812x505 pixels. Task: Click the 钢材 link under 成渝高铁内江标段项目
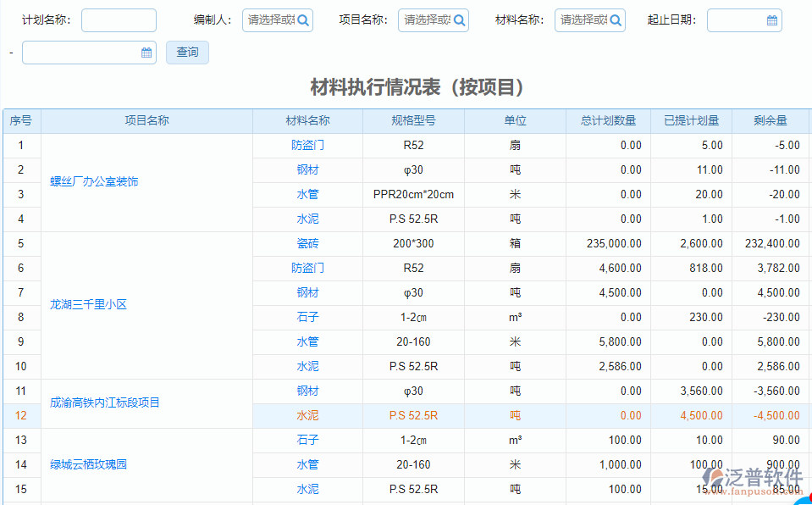307,391
